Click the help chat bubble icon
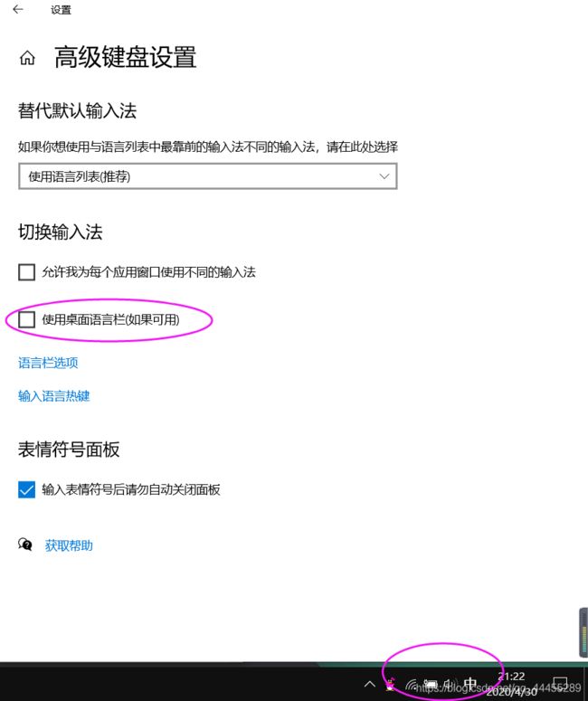The height and width of the screenshot is (701, 588). click(25, 545)
